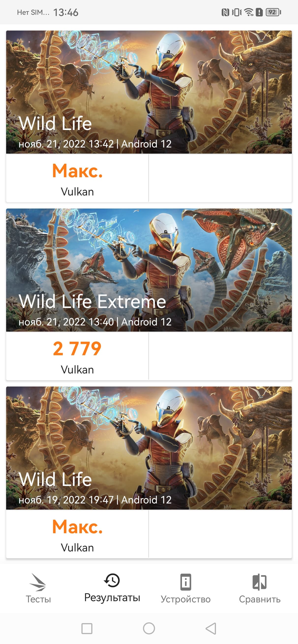Switch to the Сравнить tab label

coord(260,599)
